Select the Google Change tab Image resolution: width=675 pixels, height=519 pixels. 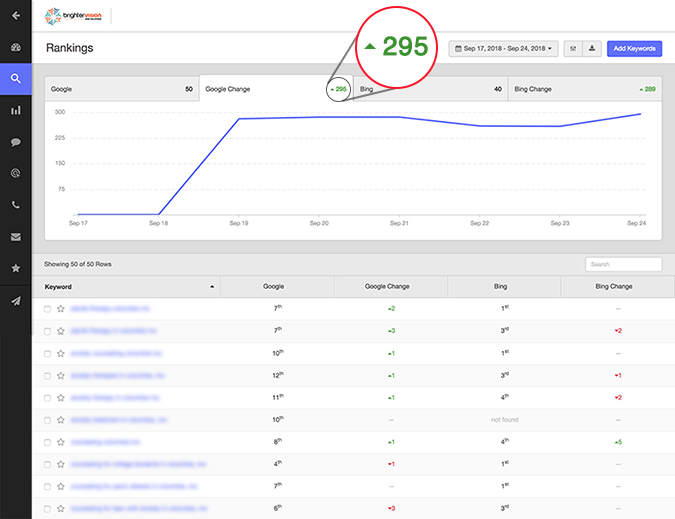click(276, 89)
